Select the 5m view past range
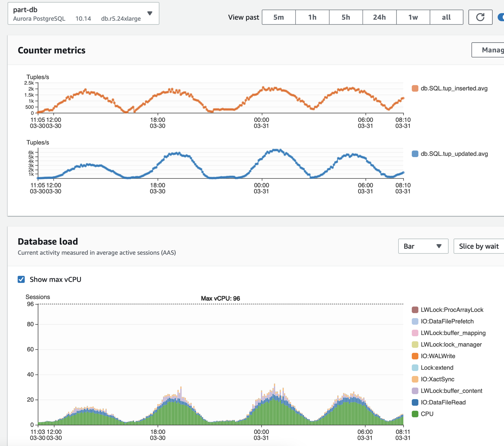The width and height of the screenshot is (504, 446). coord(278,17)
